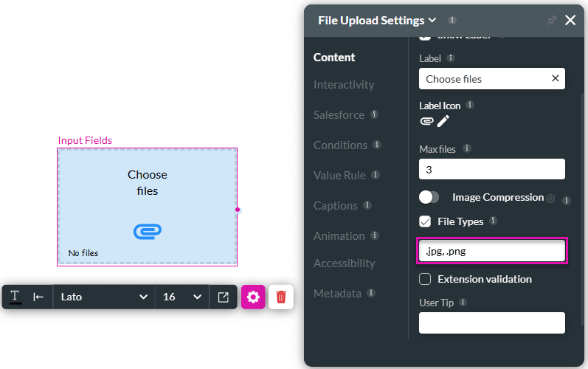Click the blue paperclip in the upload widget
This screenshot has width=588, height=369.
(148, 232)
